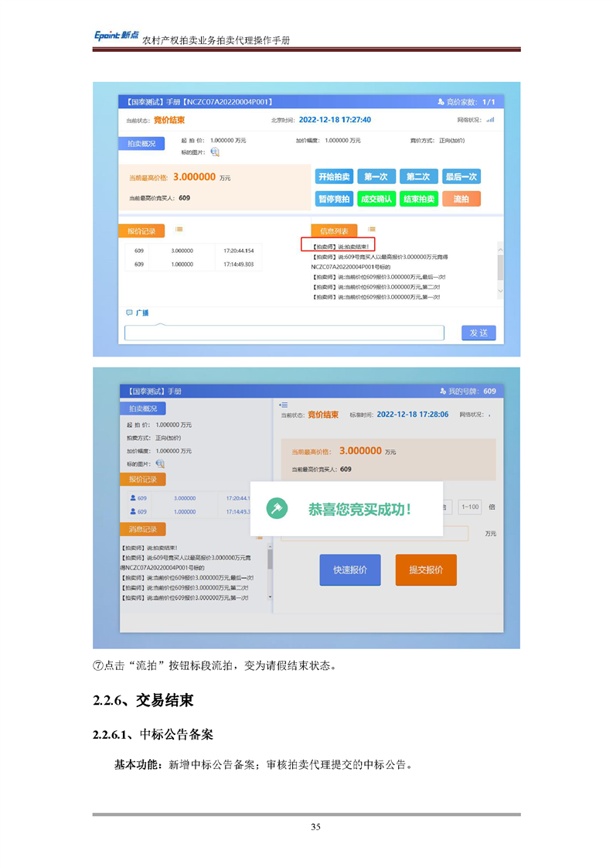Image resolution: width=613 pixels, height=868 pixels.
Task: Click the blue 快速报价 button
Action: click(x=350, y=570)
